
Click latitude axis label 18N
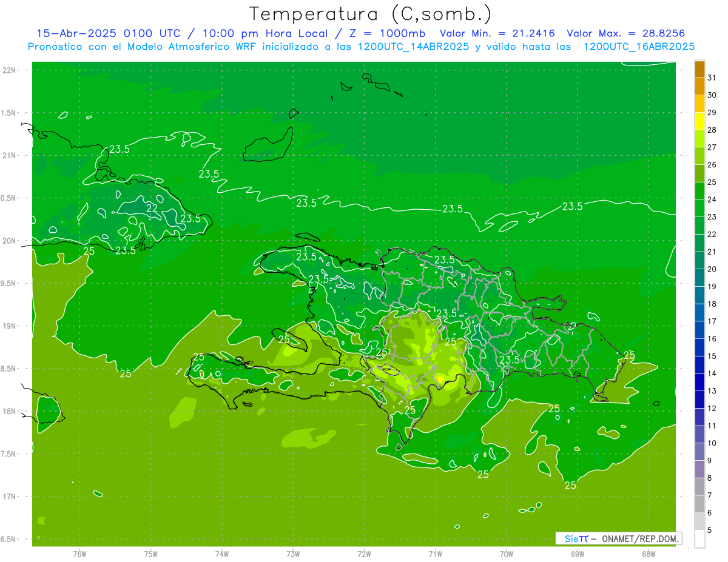click(9, 411)
